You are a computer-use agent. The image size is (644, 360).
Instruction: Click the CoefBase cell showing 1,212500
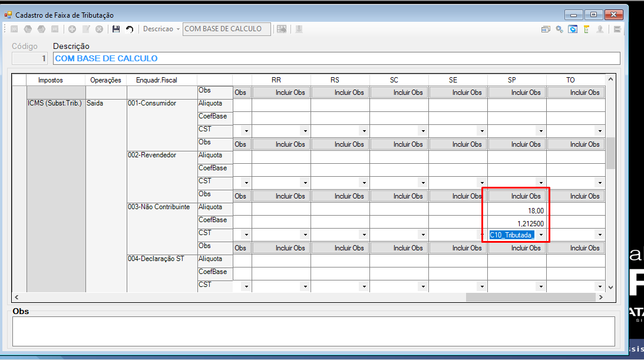tap(517, 224)
